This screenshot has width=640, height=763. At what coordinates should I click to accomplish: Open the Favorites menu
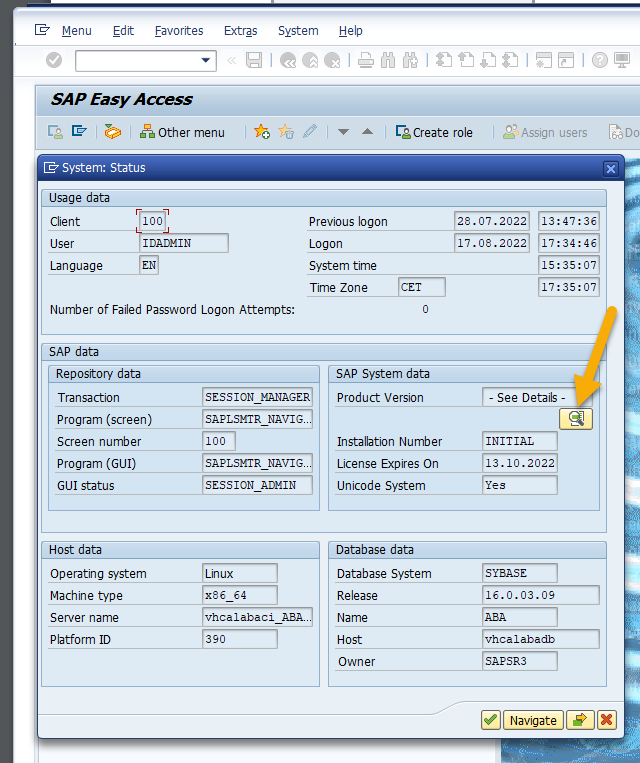point(178,31)
